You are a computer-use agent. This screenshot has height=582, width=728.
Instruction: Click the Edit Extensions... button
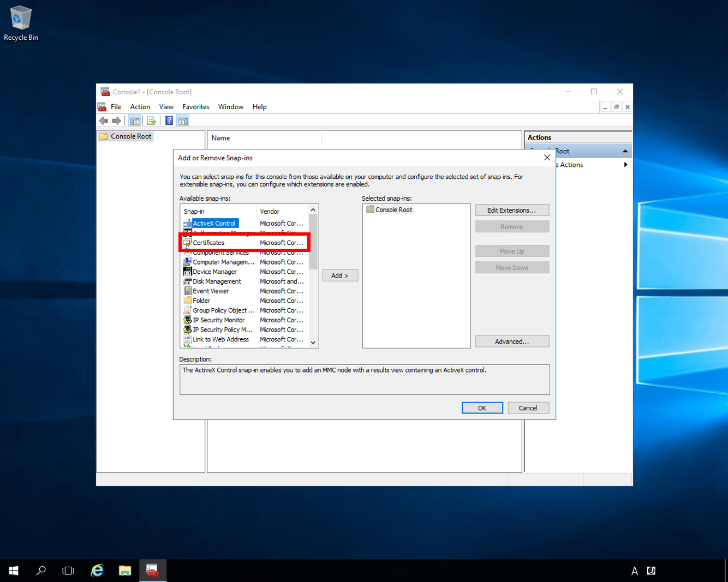(512, 210)
